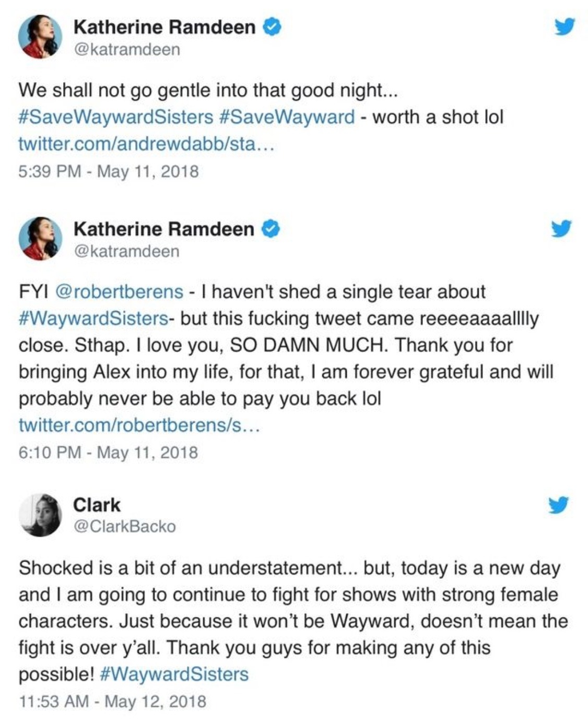This screenshot has width=588, height=723.
Task: Open the @ClarkBacko handle
Action: (x=125, y=526)
